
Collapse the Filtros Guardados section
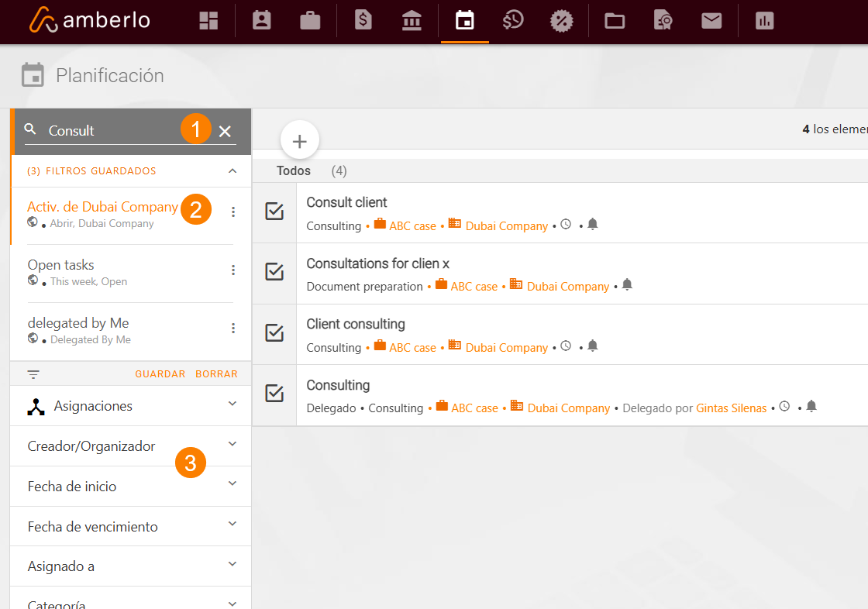pyautogui.click(x=232, y=171)
